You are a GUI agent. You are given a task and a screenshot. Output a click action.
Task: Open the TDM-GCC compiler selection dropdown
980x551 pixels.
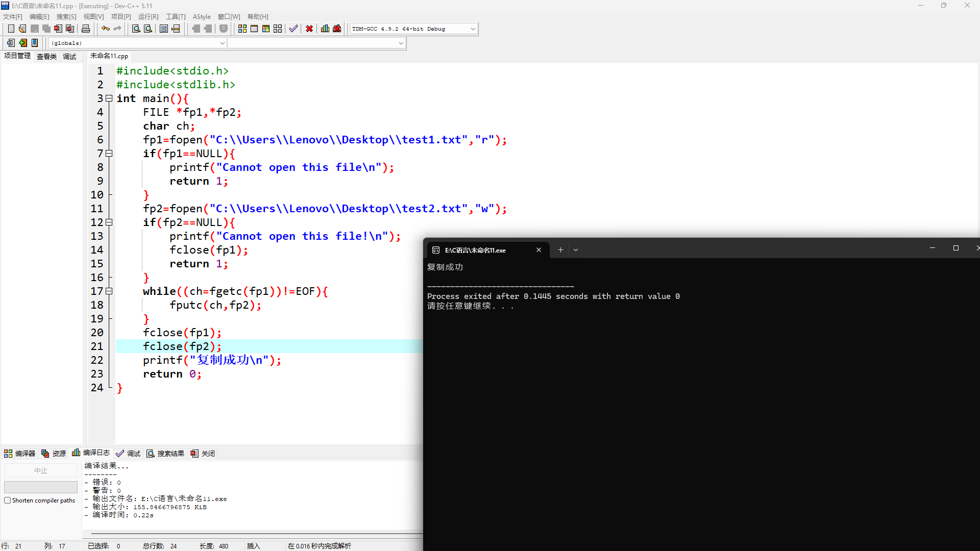[x=473, y=29]
